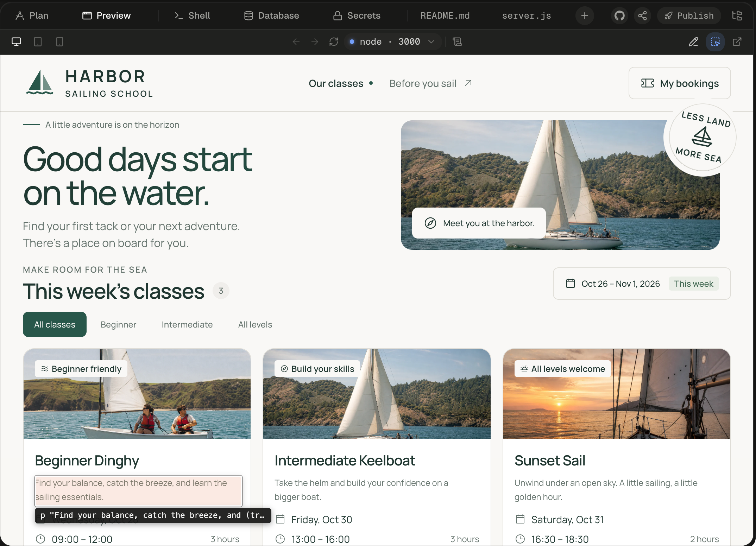This screenshot has height=546, width=756.
Task: Go back in preview navigation
Action: (x=296, y=42)
